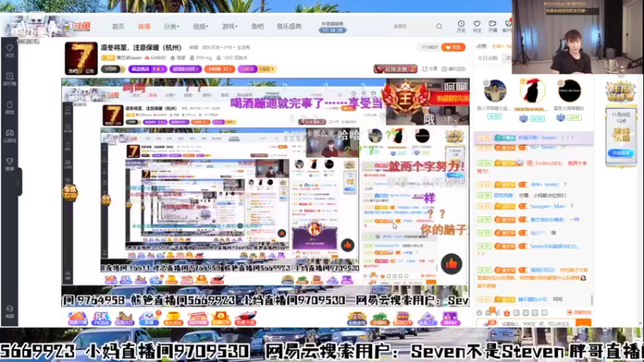
Task: Open the 鱼乐盛典 tab
Action: (289, 27)
